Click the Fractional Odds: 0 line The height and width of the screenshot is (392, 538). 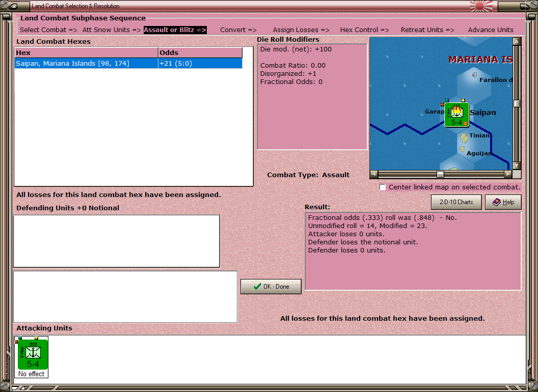(291, 81)
